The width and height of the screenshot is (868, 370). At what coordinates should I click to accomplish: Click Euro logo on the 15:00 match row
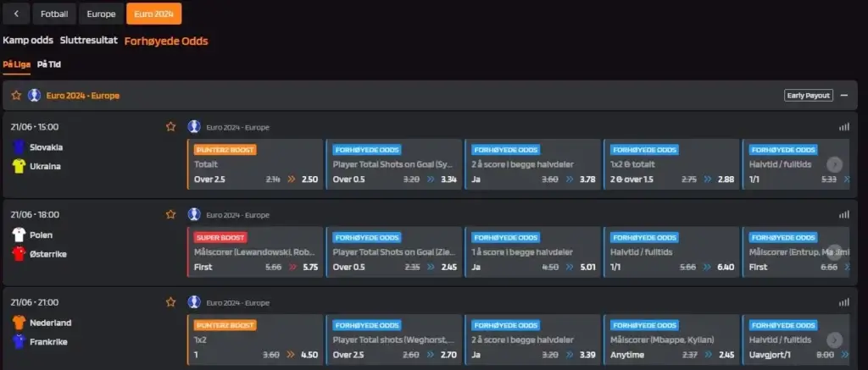pos(194,127)
